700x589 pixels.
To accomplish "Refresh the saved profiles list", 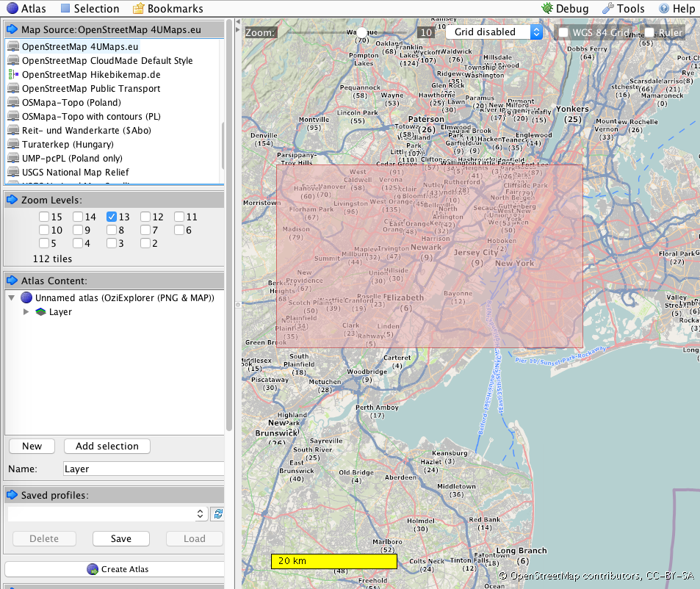I will [218, 514].
